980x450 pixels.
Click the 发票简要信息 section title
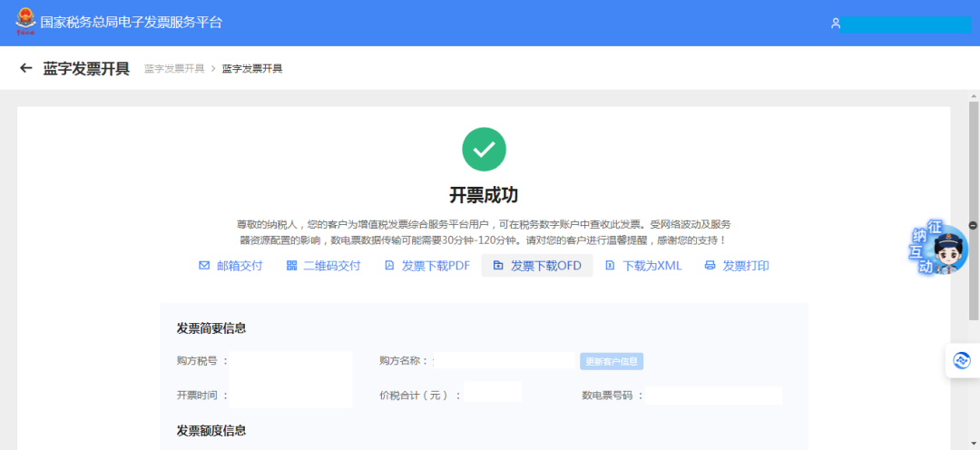(x=211, y=328)
